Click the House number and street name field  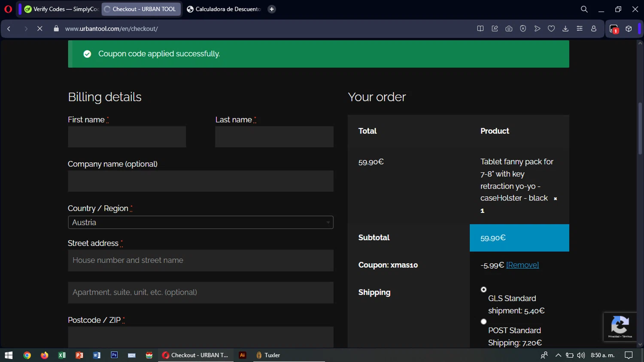200,261
